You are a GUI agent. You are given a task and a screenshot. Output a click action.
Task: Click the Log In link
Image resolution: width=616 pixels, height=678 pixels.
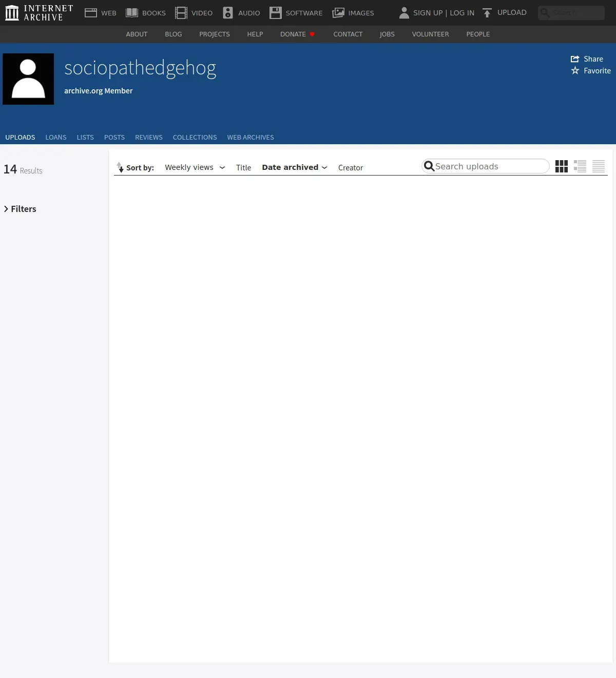pos(462,13)
